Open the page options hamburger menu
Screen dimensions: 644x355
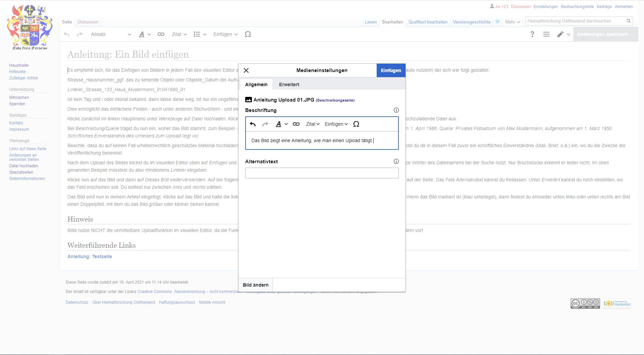coord(546,34)
